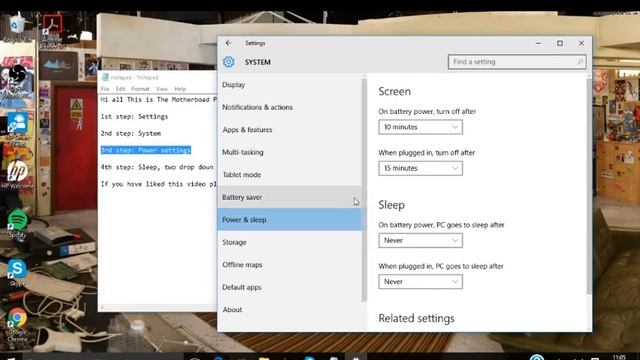Open the Google Chrome desktop shortcut
Image resolution: width=640 pixels, height=360 pixels.
[x=17, y=324]
